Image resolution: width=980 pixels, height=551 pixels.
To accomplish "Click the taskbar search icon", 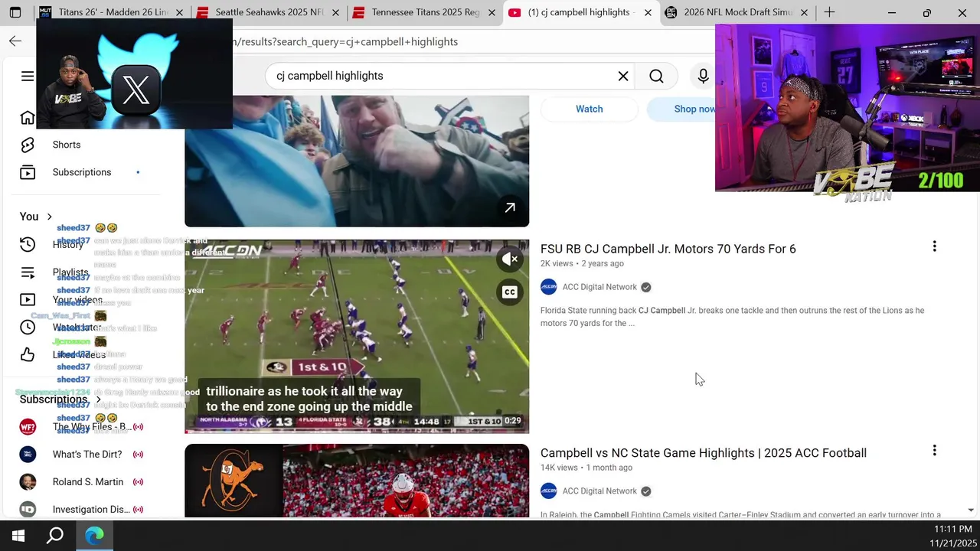I will pos(55,536).
